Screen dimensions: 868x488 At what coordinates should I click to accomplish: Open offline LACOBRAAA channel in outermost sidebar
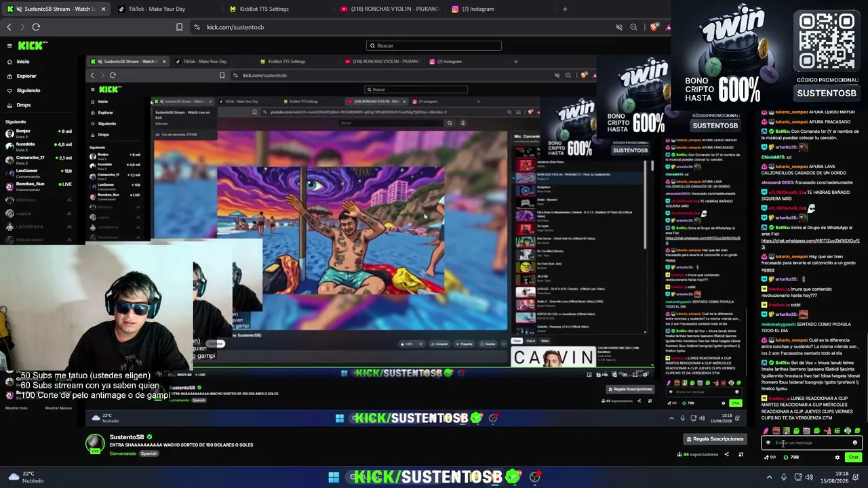coord(39,226)
